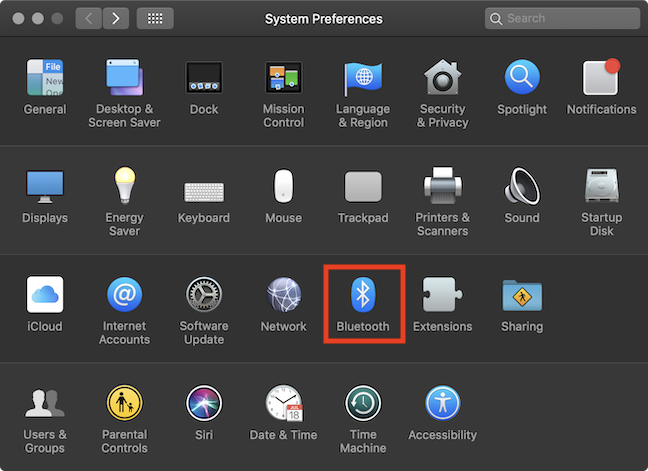Close the System Preferences window

[x=18, y=19]
